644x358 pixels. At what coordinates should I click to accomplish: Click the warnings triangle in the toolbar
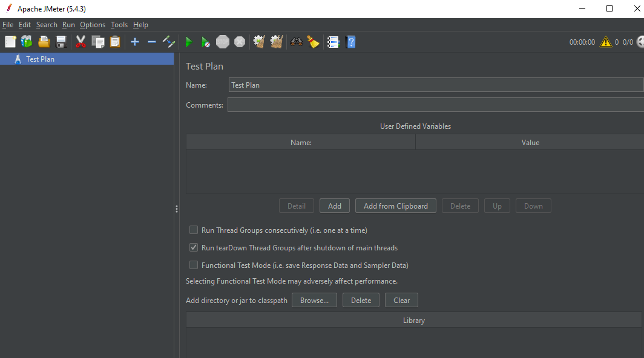pos(605,42)
